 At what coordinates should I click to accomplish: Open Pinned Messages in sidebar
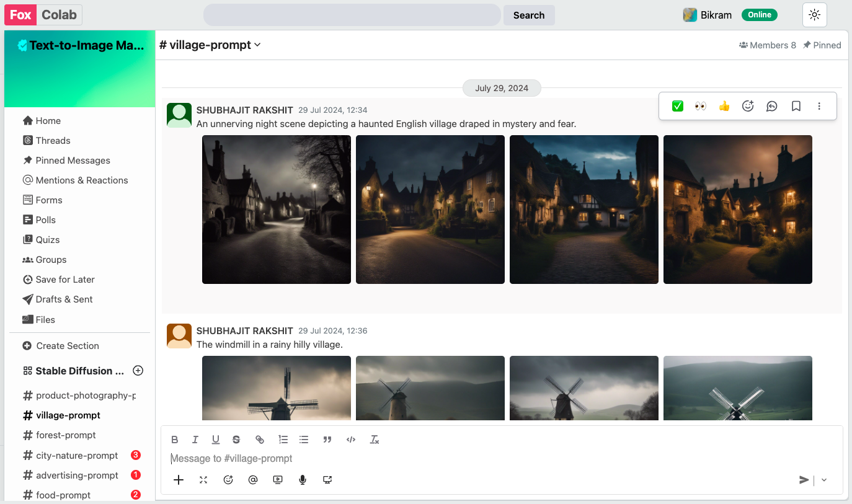pos(73,161)
